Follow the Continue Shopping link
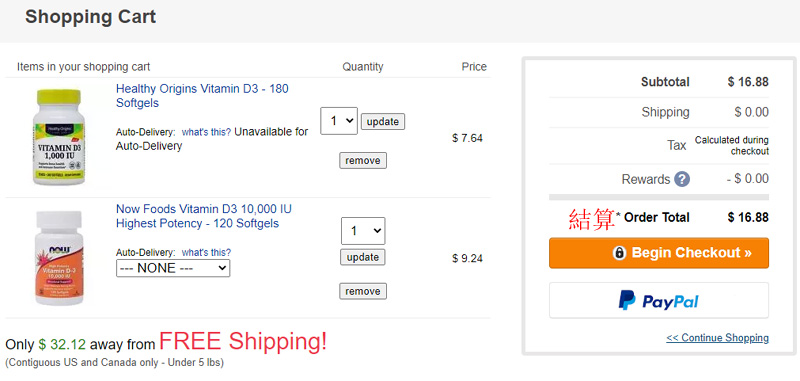Image resolution: width=800 pixels, height=381 pixels. click(x=717, y=338)
